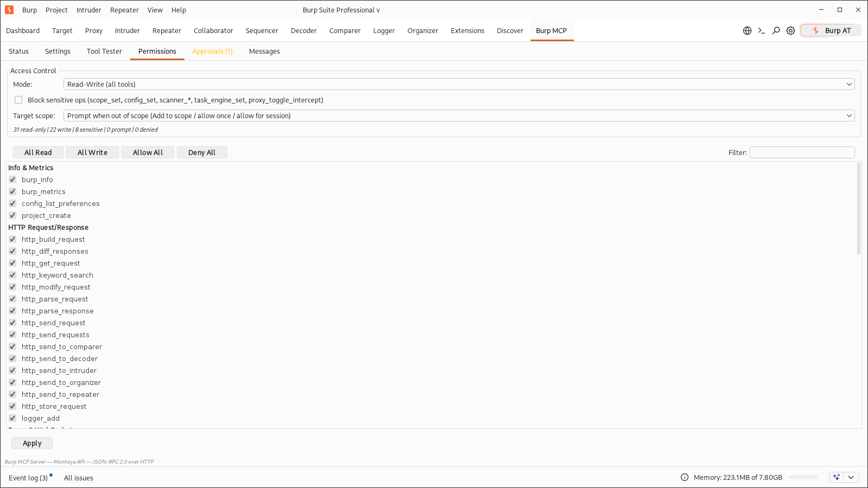Click the memory info icon
Viewport: 868px width, 488px height.
pos(685,477)
